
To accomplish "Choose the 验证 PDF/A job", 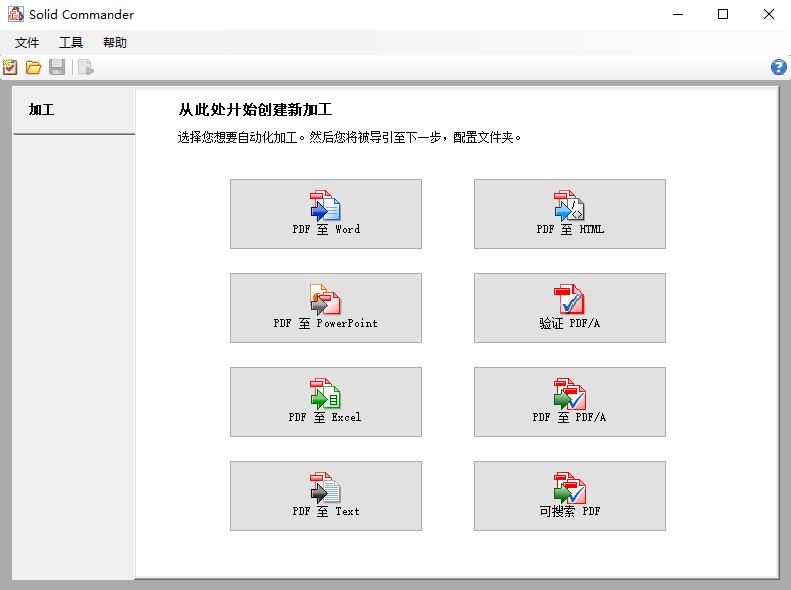I will [570, 308].
